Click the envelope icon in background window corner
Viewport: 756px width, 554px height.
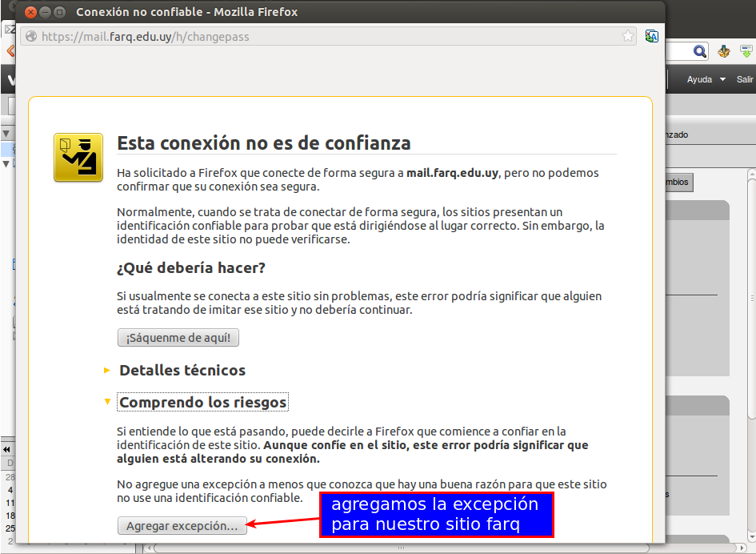(9, 30)
